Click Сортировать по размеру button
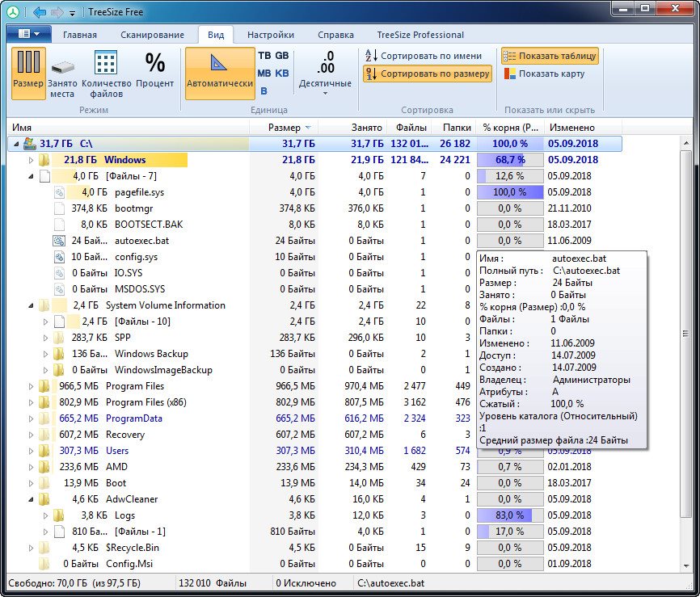700x597 pixels. 427,74
